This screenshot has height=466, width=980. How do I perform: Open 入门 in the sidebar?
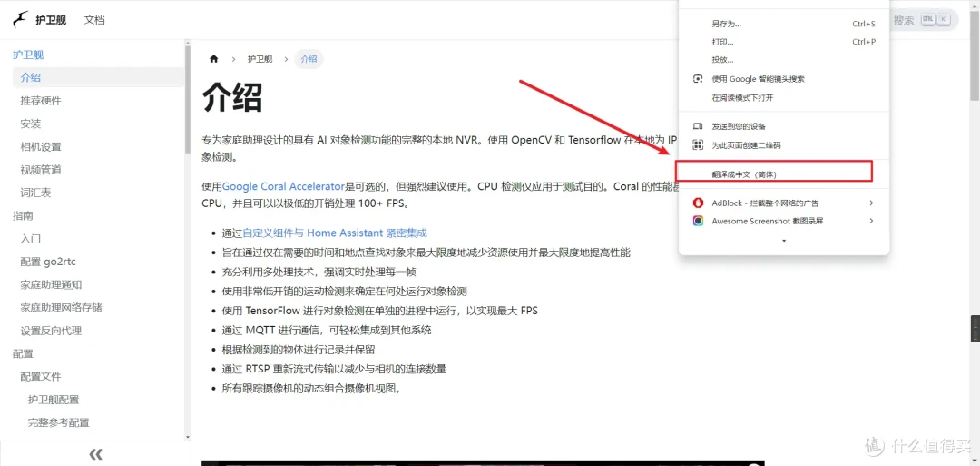(x=31, y=239)
